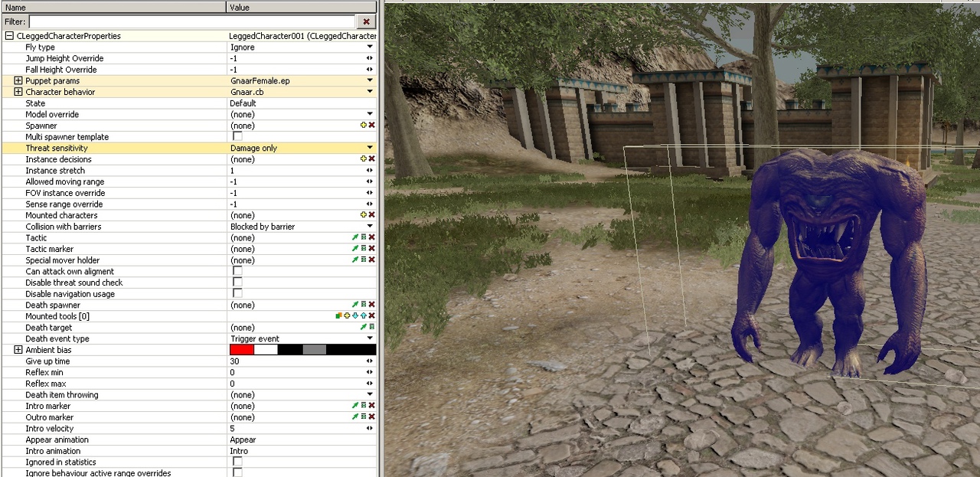Select the Appear animation value field
The image size is (980, 477).
point(302,439)
